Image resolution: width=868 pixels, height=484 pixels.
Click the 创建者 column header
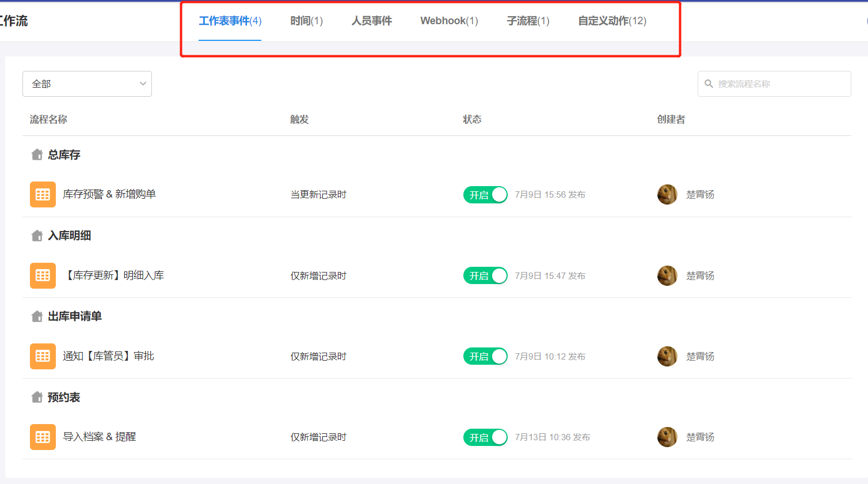click(x=671, y=119)
